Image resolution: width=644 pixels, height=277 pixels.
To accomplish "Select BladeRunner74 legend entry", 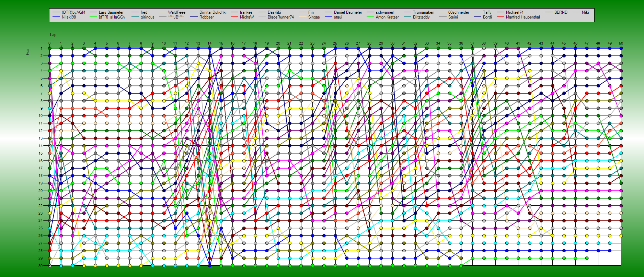I will [281, 17].
